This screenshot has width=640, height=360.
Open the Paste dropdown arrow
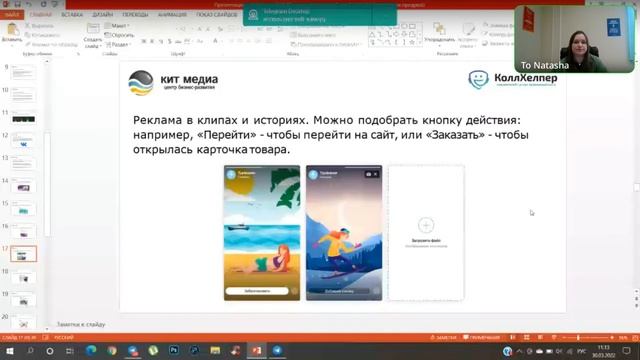12,45
